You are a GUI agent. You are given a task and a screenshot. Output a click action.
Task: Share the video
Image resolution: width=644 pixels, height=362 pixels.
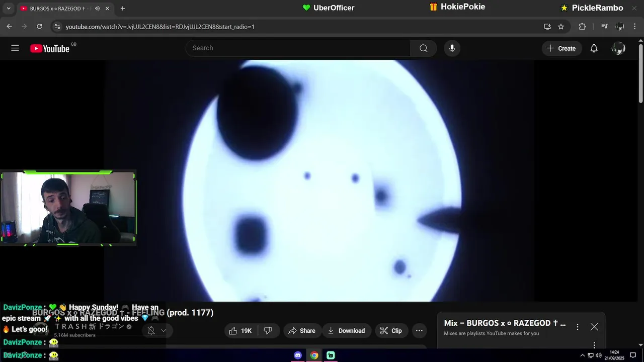click(302, 330)
